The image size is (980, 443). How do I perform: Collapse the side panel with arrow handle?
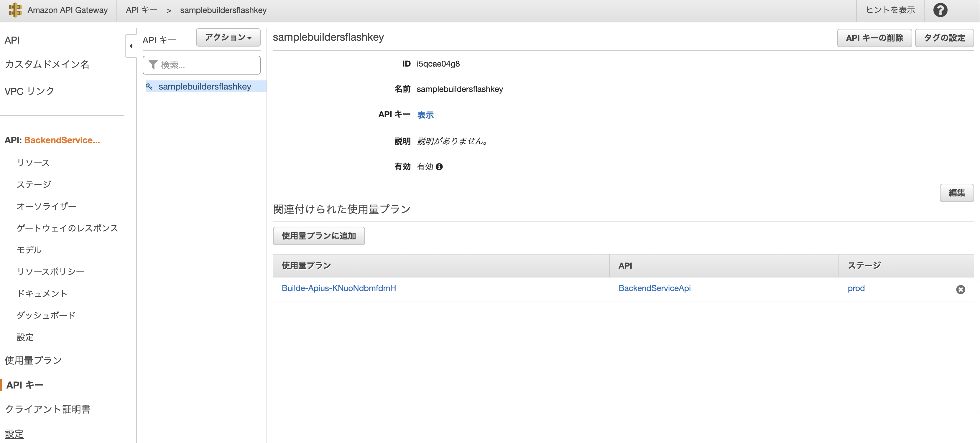coord(131,46)
